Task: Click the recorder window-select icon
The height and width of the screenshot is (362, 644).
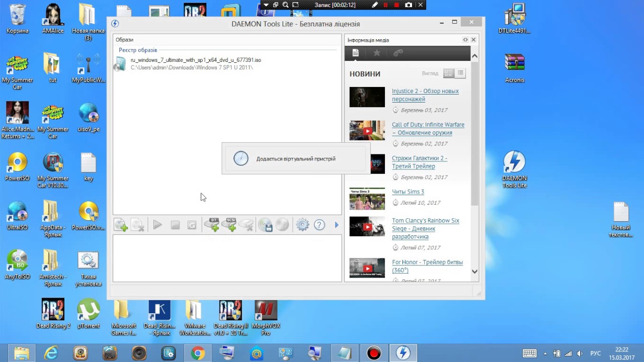Action: (x=276, y=5)
